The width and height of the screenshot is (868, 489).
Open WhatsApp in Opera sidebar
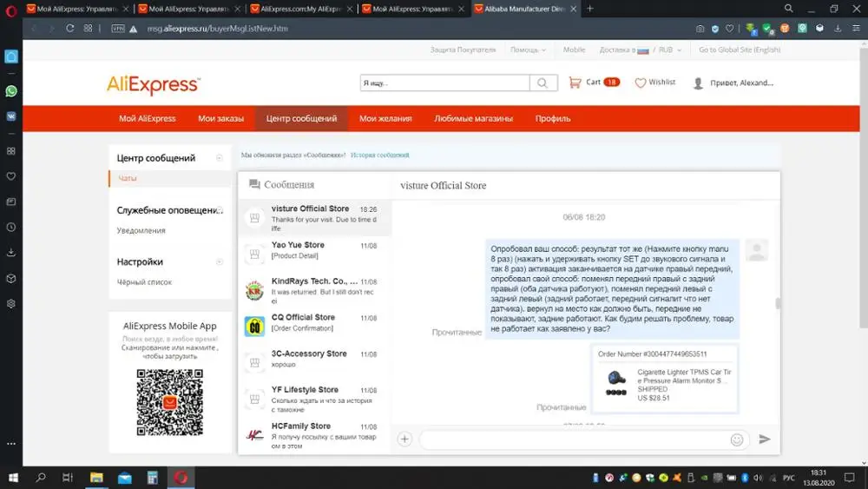coord(11,91)
